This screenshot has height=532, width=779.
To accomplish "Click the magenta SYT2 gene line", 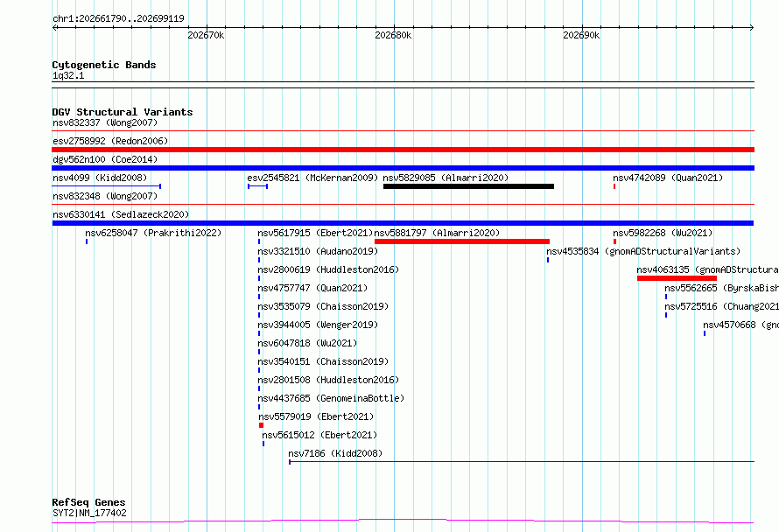I will (x=403, y=521).
